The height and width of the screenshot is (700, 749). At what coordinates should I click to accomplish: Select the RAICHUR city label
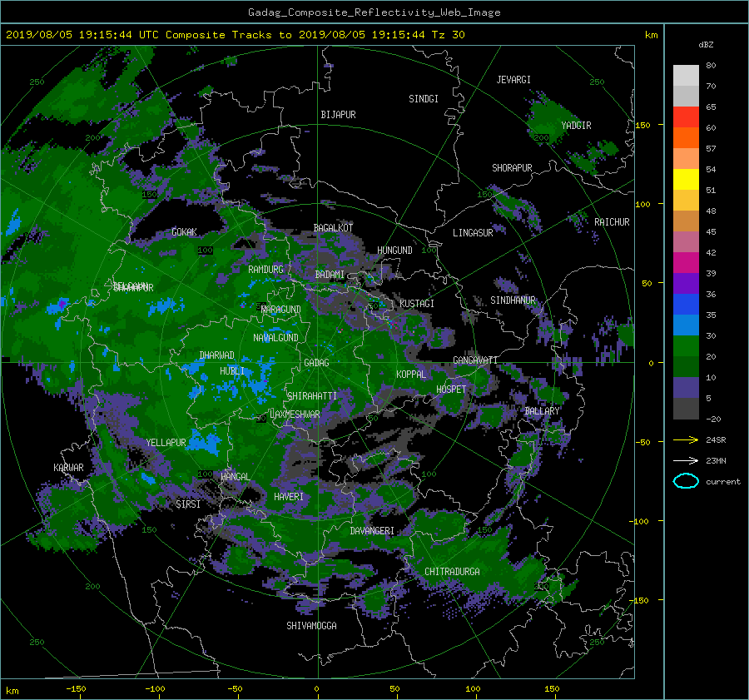pos(612,222)
